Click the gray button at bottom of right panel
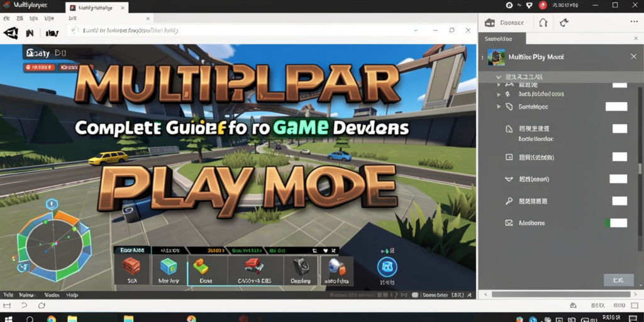The width and height of the screenshot is (644, 322). coord(618,280)
